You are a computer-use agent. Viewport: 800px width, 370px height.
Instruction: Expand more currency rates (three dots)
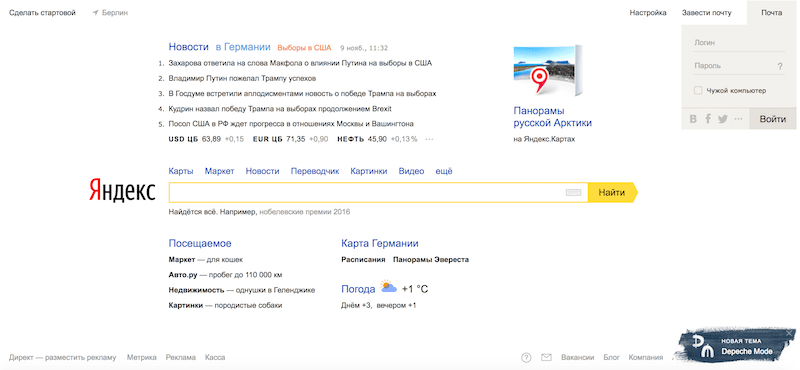coord(429,139)
